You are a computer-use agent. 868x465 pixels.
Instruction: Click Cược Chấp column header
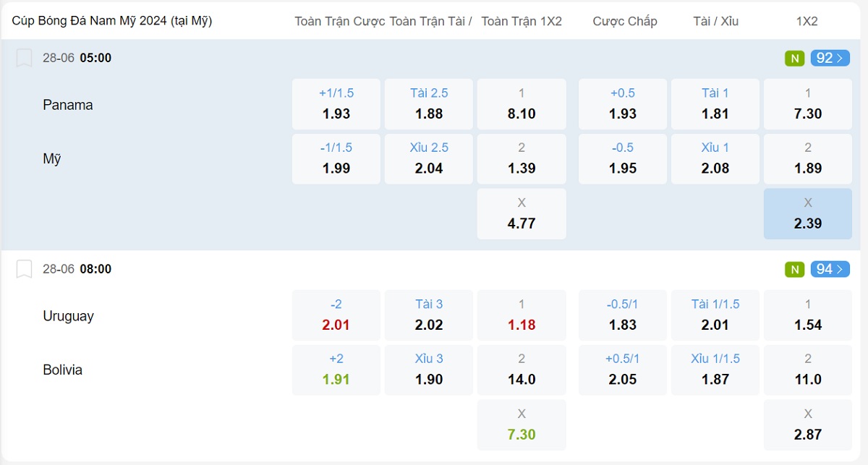tap(625, 22)
